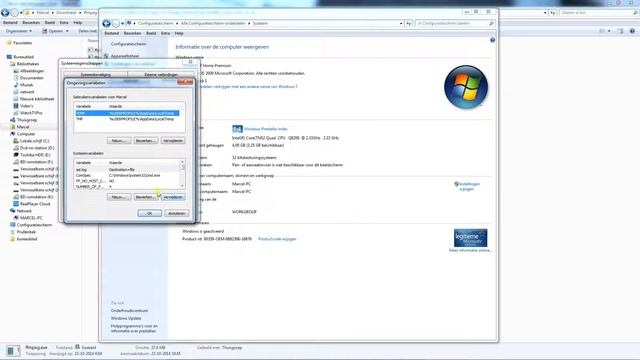Toggle the preview pane in Explorer
Viewport: 640px width, 360px height.
620,31
